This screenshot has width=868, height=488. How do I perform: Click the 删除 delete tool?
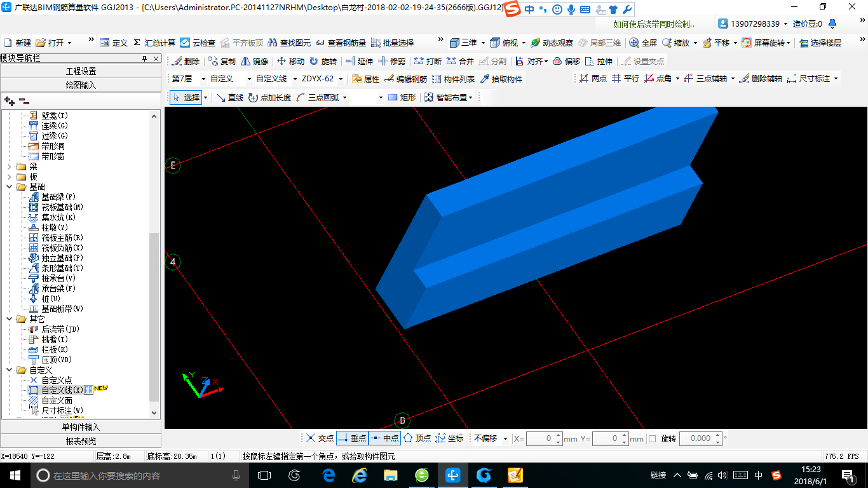[186, 61]
